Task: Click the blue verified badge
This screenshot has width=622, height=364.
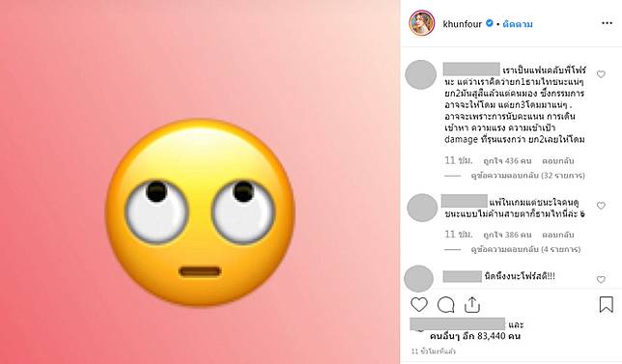Action: (490, 23)
